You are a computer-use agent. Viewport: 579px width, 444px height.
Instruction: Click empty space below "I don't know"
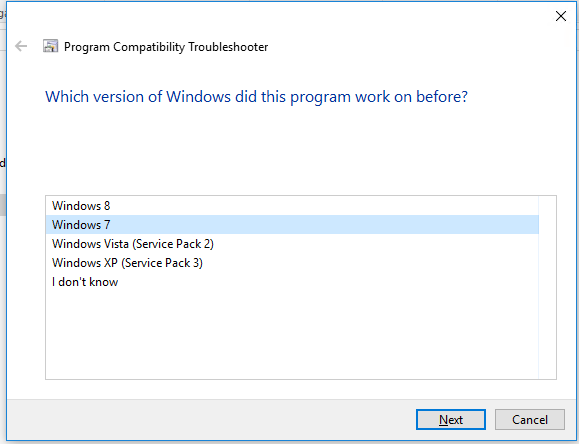click(x=292, y=334)
